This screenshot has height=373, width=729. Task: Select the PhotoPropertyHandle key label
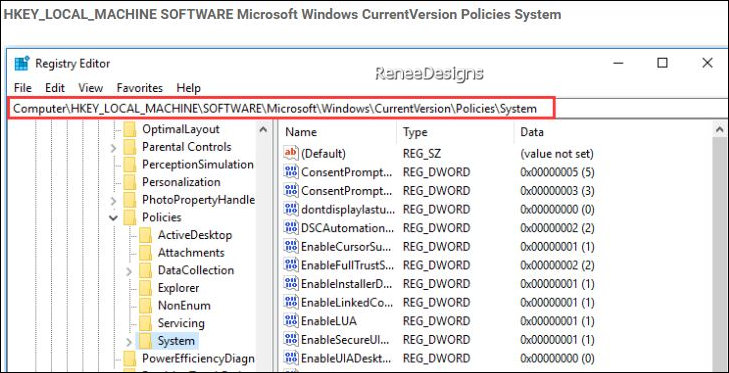pos(198,200)
